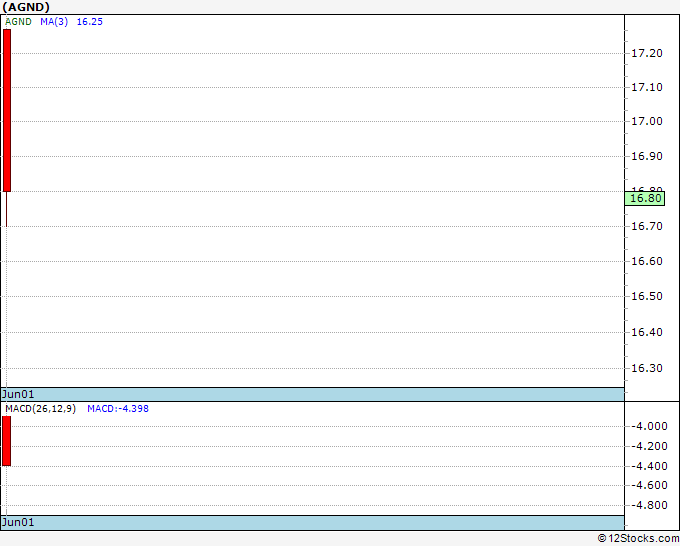The image size is (680, 546).
Task: Click the green 16.80 current price tag
Action: click(x=645, y=198)
